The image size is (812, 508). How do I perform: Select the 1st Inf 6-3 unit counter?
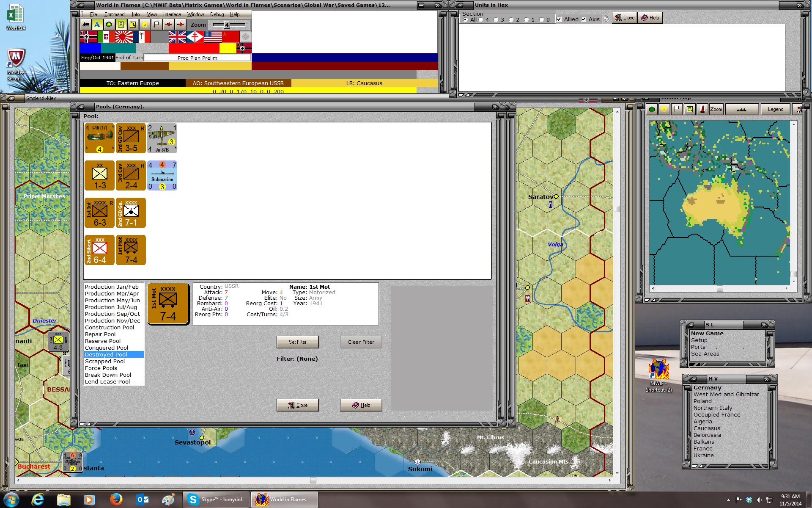100,213
